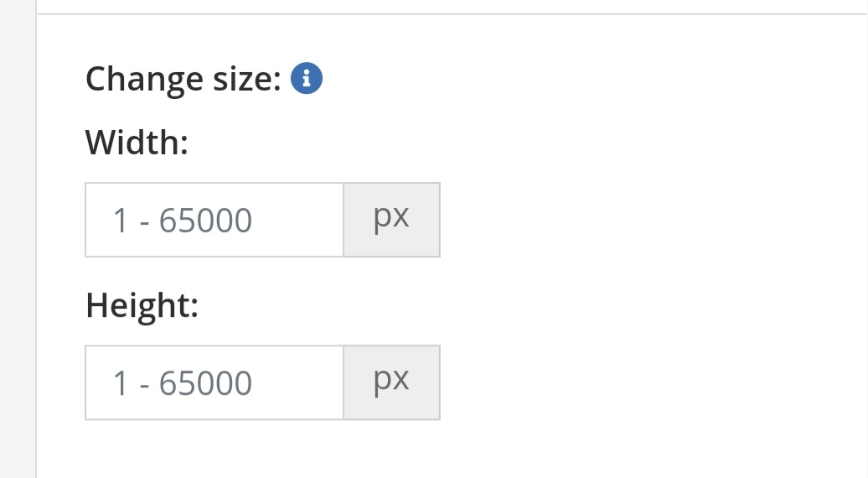
Task: Click the white letter i inside the blue circle
Action: tap(306, 78)
